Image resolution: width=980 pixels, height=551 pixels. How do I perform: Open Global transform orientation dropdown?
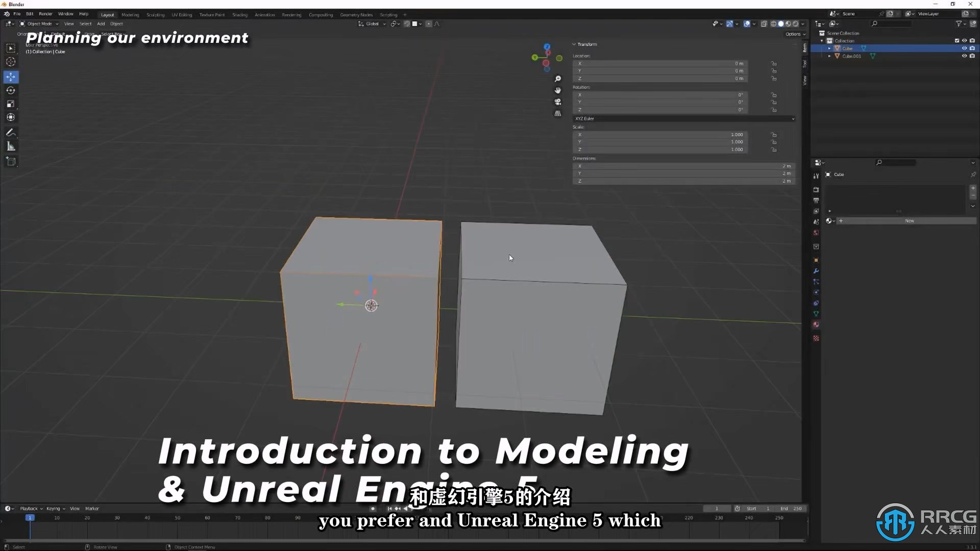tap(372, 24)
